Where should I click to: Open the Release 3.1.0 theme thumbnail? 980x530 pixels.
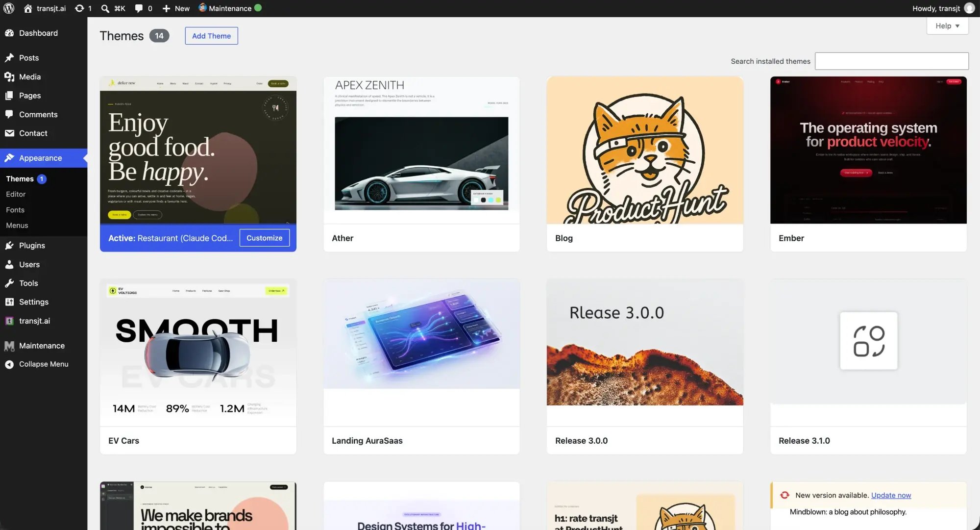click(x=868, y=353)
